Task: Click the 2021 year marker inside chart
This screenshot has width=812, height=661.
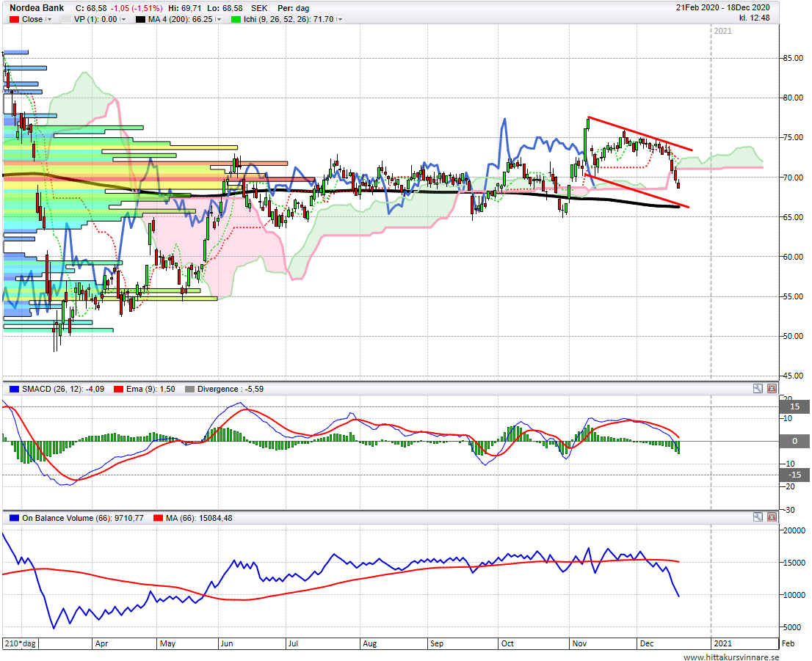Action: (x=723, y=31)
